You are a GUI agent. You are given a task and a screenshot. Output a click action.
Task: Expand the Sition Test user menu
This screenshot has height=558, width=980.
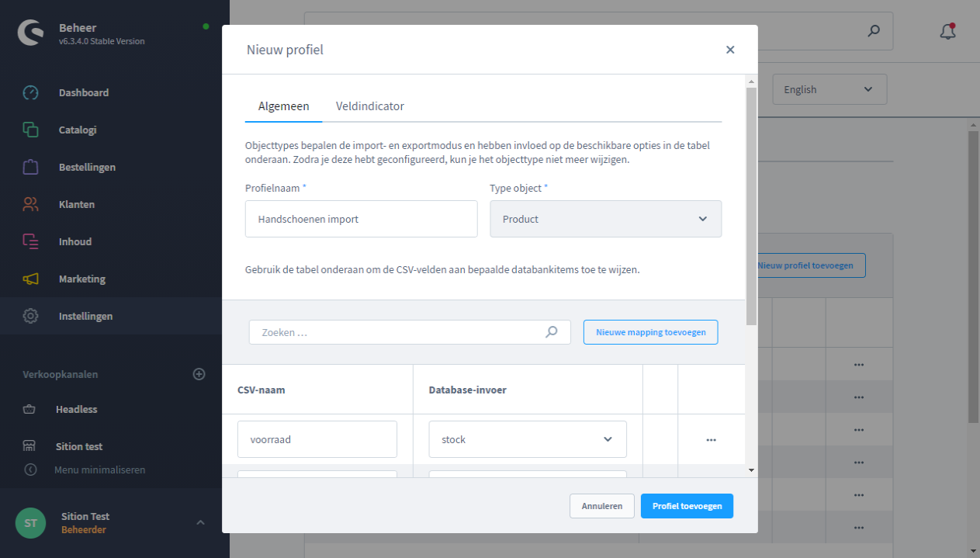click(x=200, y=522)
